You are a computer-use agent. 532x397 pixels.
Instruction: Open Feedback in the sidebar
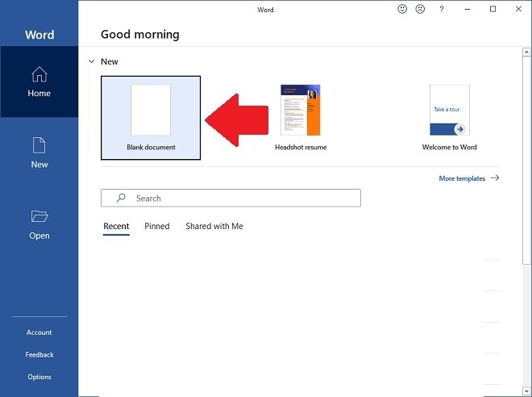point(39,355)
